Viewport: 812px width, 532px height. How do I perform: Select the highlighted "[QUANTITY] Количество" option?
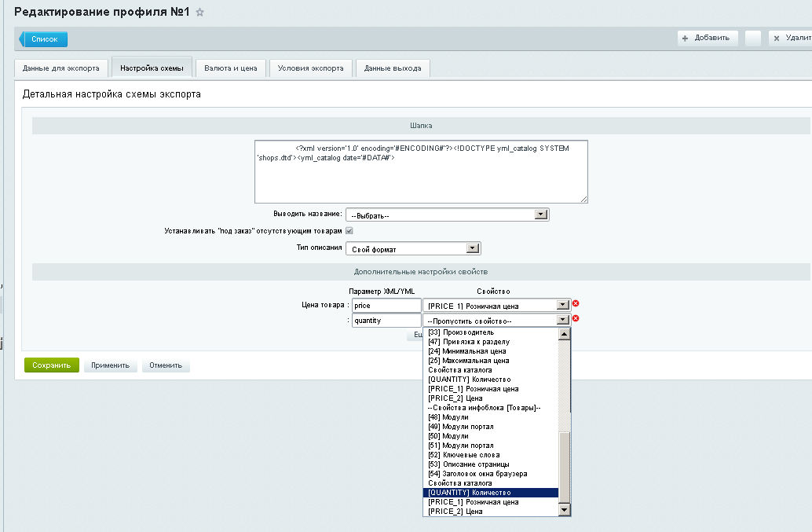pyautogui.click(x=490, y=493)
